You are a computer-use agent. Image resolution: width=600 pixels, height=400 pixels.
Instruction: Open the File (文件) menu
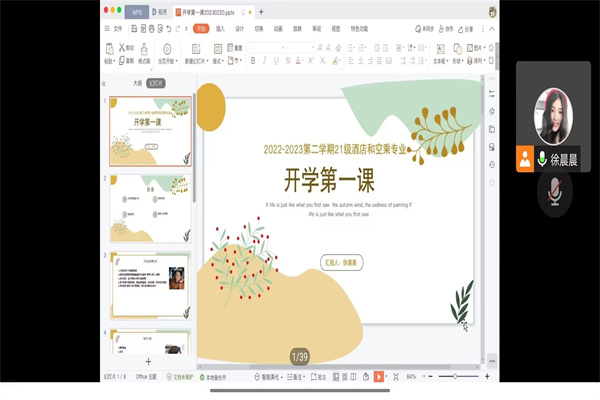pos(117,29)
